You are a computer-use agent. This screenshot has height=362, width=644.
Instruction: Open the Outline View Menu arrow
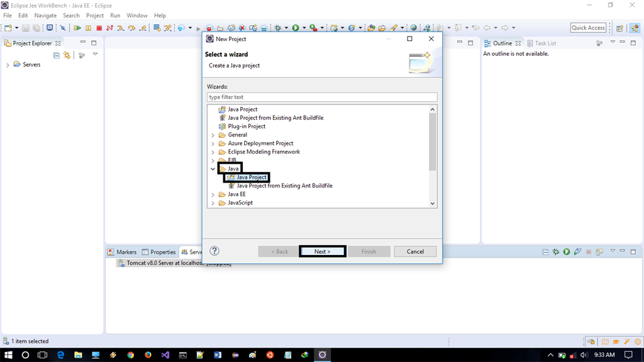coord(613,42)
